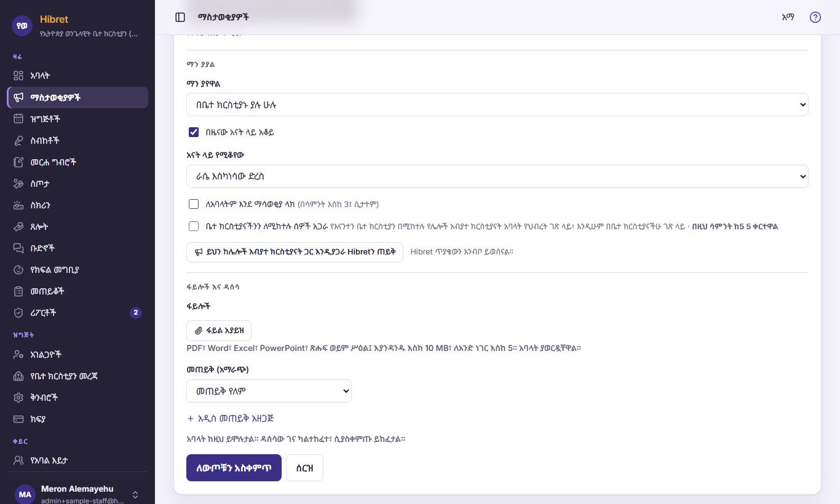840x504 pixels.
Task: Select the ስብከቶች microphone icon
Action: pyautogui.click(x=18, y=140)
